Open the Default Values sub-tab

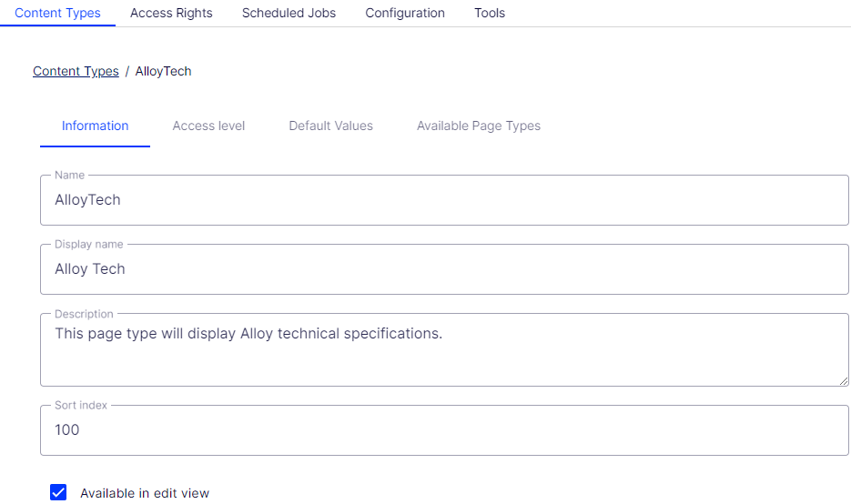click(330, 126)
